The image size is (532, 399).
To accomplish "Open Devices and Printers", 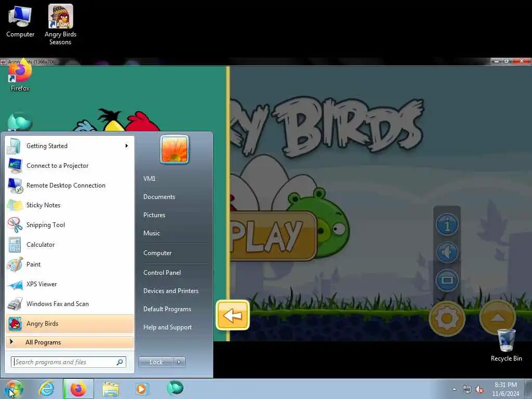I will (171, 291).
